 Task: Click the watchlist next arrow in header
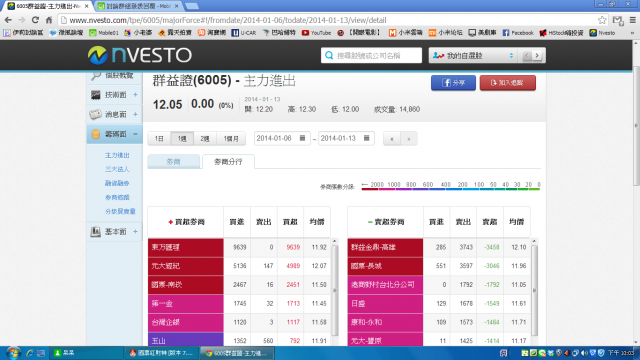coord(537,56)
